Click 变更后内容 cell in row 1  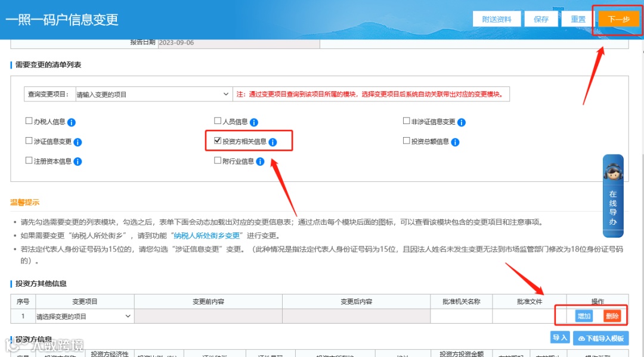pyautogui.click(x=356, y=316)
